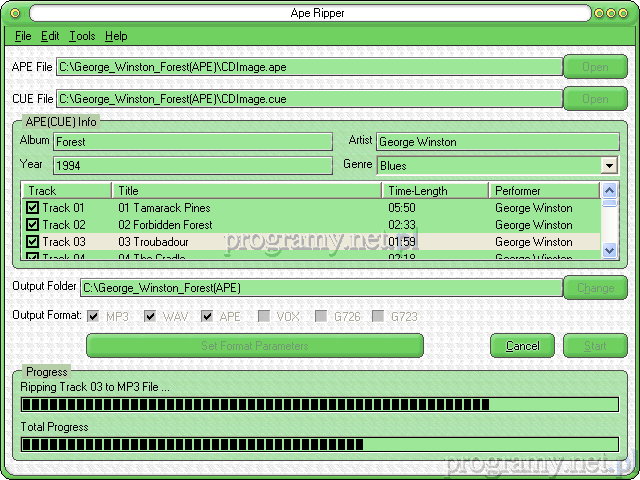Open the Genre dropdown
The height and width of the screenshot is (480, 640).
pos(609,165)
